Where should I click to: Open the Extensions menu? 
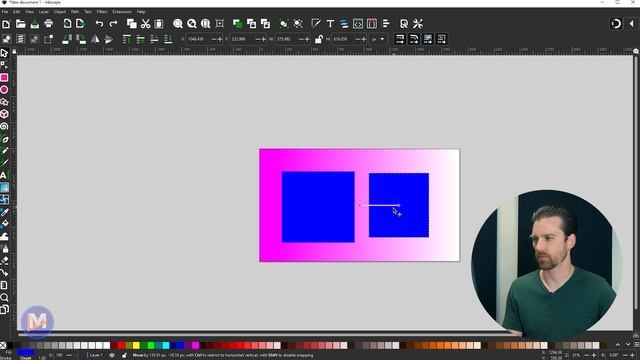point(122,12)
